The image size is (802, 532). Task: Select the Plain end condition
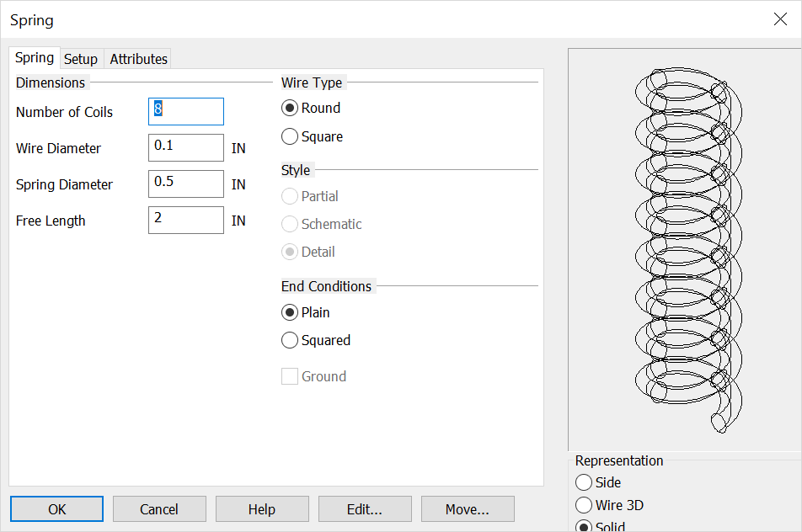tap(289, 312)
